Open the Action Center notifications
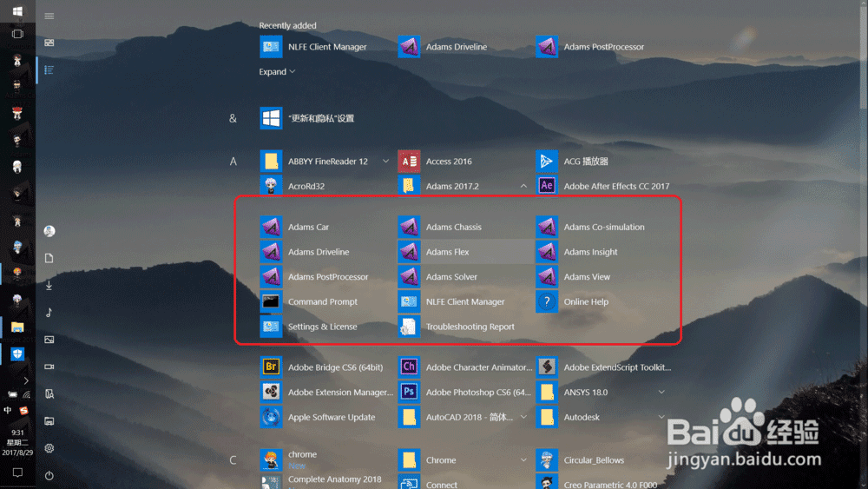The image size is (868, 489). (x=17, y=472)
